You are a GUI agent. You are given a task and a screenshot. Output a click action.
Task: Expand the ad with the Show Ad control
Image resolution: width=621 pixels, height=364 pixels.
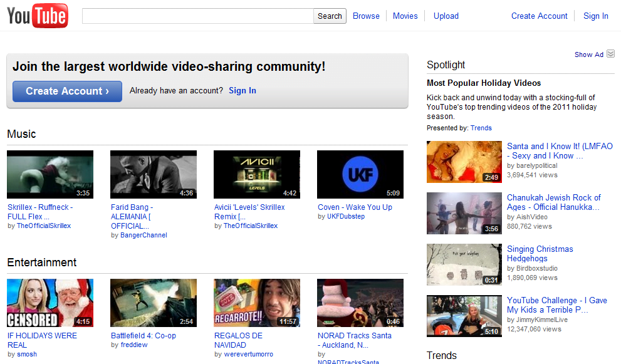click(x=588, y=54)
